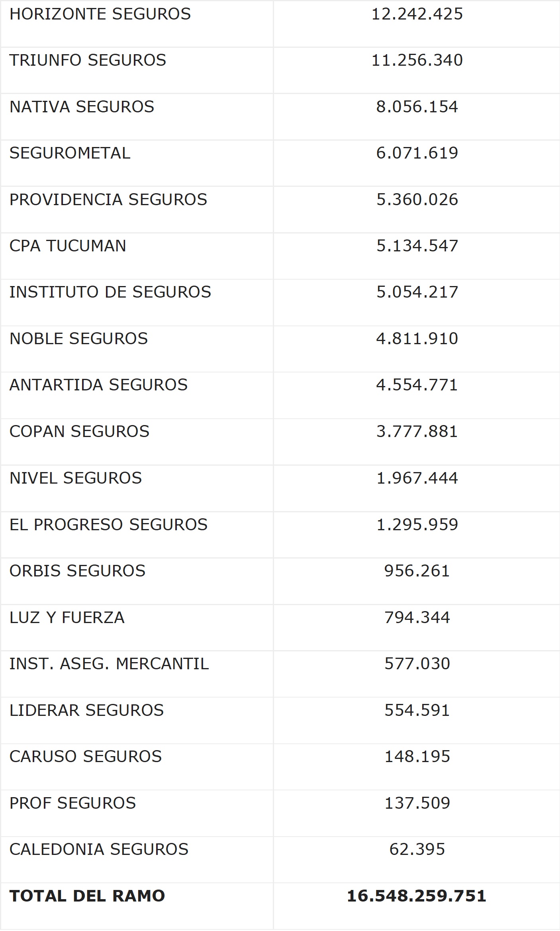This screenshot has width=560, height=931.
Task: Select the TRIUNFO SEGUROS row label
Action: (88, 60)
